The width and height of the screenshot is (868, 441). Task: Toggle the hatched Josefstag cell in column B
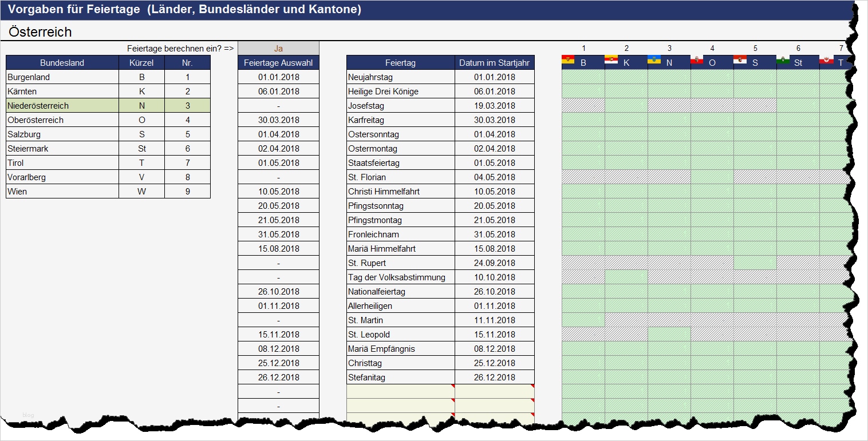point(583,105)
